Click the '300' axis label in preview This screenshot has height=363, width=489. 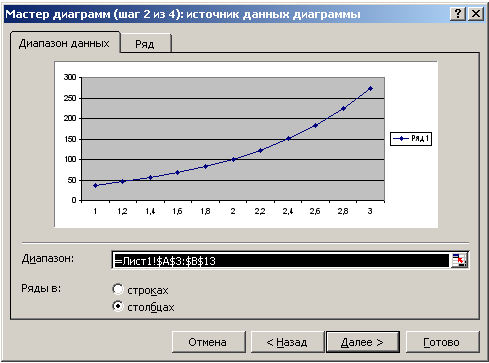pyautogui.click(x=70, y=77)
